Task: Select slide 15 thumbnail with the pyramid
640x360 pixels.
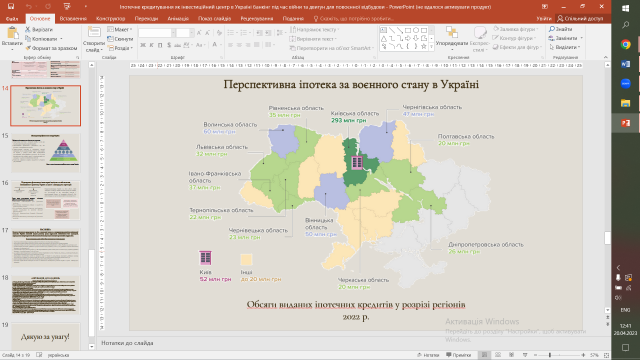Action: pos(46,153)
